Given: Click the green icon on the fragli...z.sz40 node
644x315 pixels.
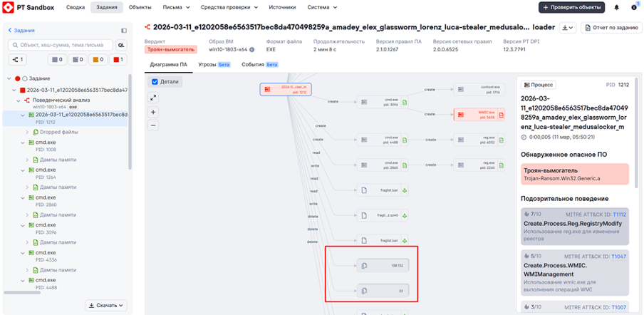Looking at the screenshot, I should click(x=404, y=215).
